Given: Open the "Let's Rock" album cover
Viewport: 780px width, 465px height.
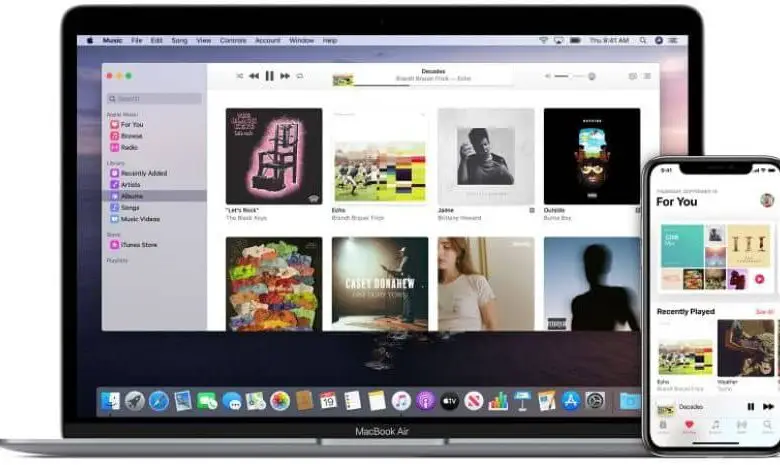Looking at the screenshot, I should (x=274, y=156).
